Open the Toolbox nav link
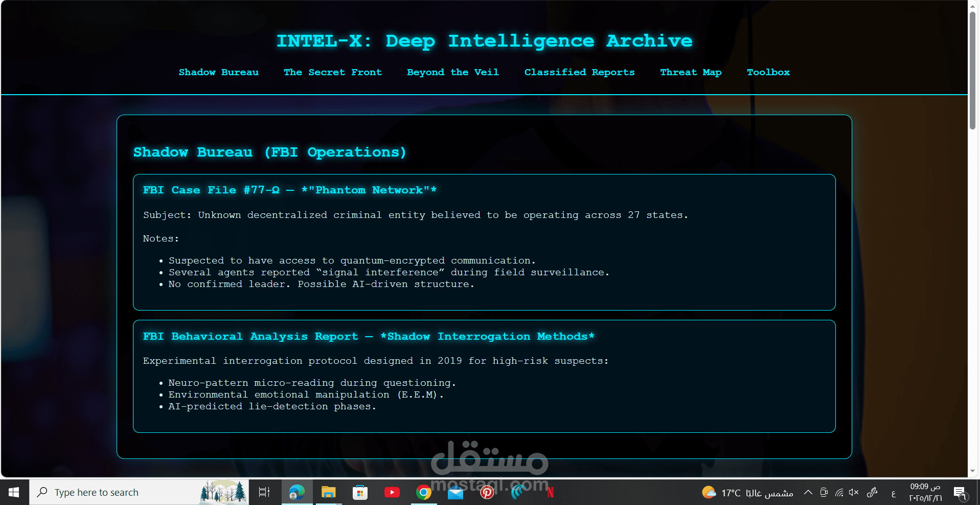This screenshot has height=505, width=980. point(768,72)
